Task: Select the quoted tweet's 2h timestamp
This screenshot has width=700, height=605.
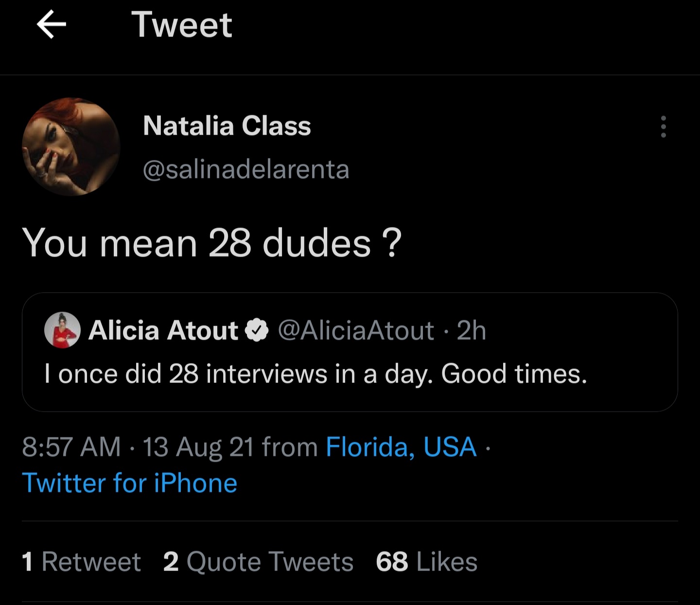Action: click(x=472, y=331)
